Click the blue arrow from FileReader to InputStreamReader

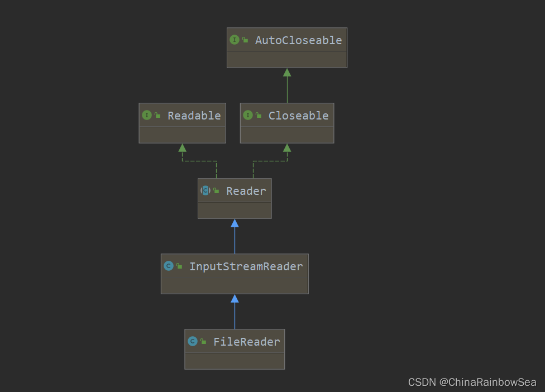click(x=235, y=313)
